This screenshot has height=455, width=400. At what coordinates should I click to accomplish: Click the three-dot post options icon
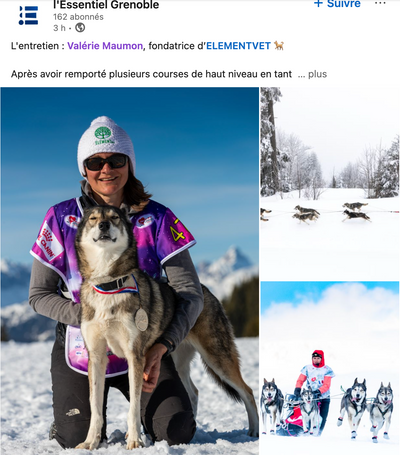pos(380,3)
